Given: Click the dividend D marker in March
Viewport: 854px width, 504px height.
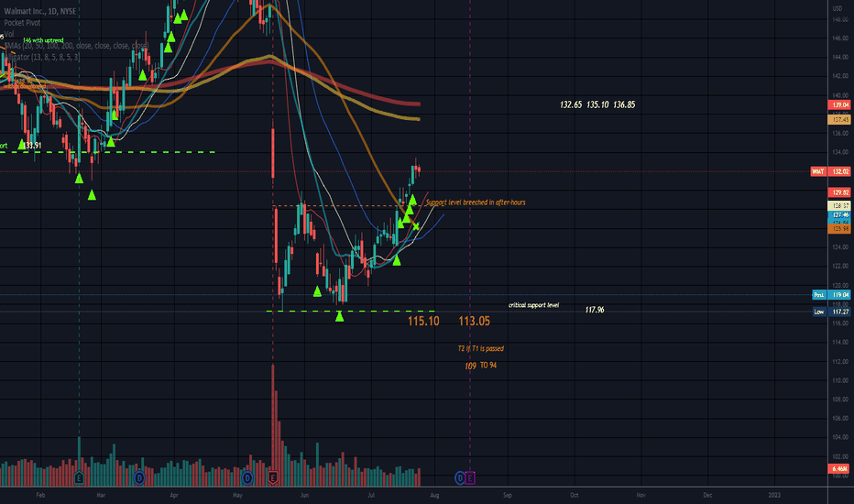Looking at the screenshot, I should 139,478.
